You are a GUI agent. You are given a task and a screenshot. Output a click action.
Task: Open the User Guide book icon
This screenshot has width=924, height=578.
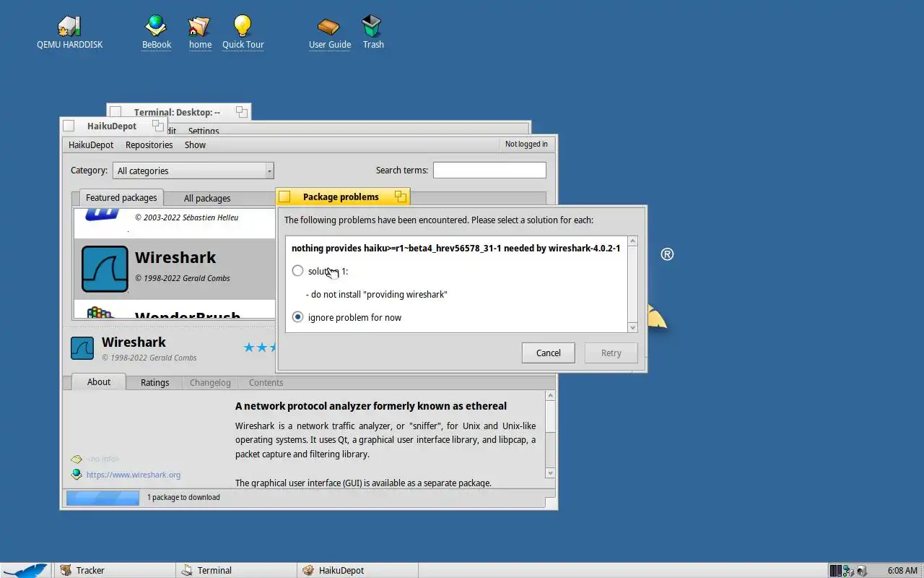(329, 27)
